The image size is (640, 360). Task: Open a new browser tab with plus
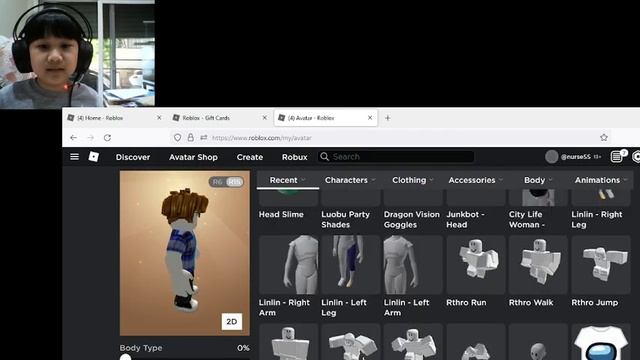pyautogui.click(x=388, y=118)
